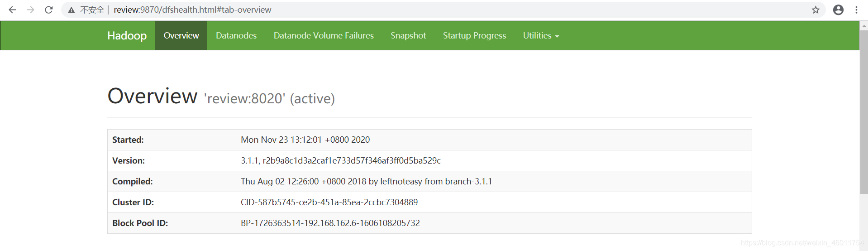Click the Version value '3.1.1, r2b9a8c...'
This screenshot has height=251, width=868.
[x=340, y=160]
